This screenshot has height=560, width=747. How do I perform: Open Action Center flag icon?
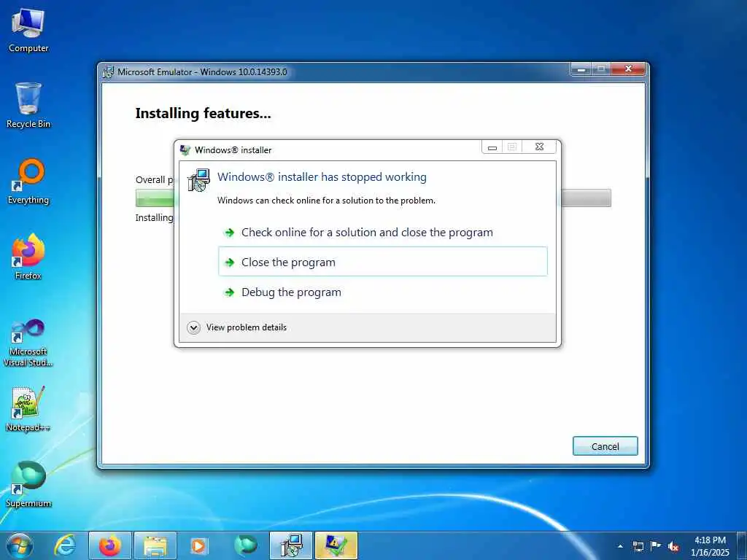click(656, 545)
